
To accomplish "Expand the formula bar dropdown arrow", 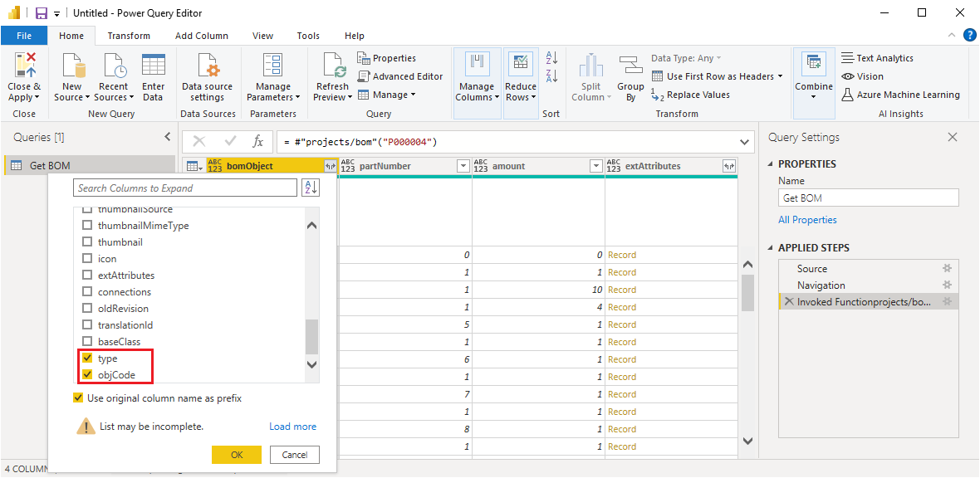I will pyautogui.click(x=742, y=142).
